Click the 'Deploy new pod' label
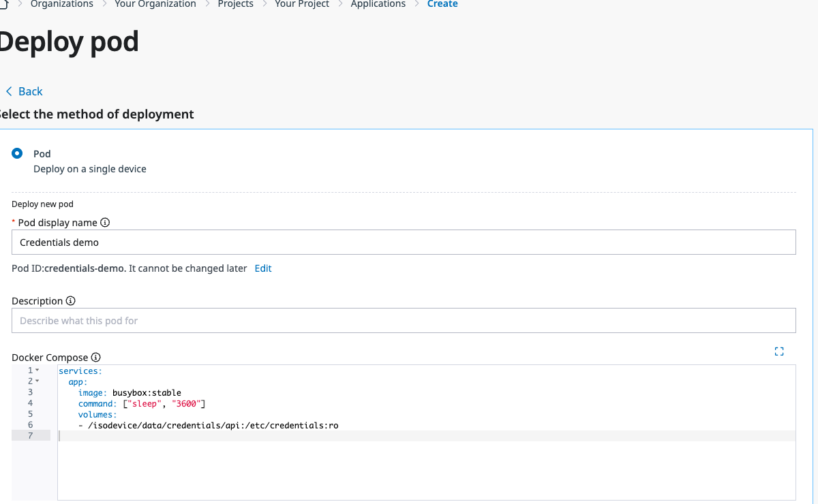This screenshot has height=504, width=818. (x=42, y=204)
